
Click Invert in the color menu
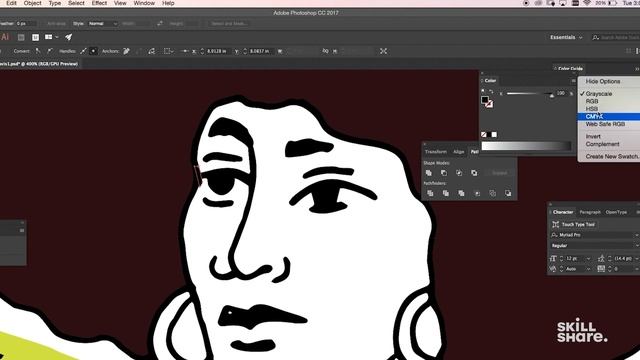click(x=593, y=136)
